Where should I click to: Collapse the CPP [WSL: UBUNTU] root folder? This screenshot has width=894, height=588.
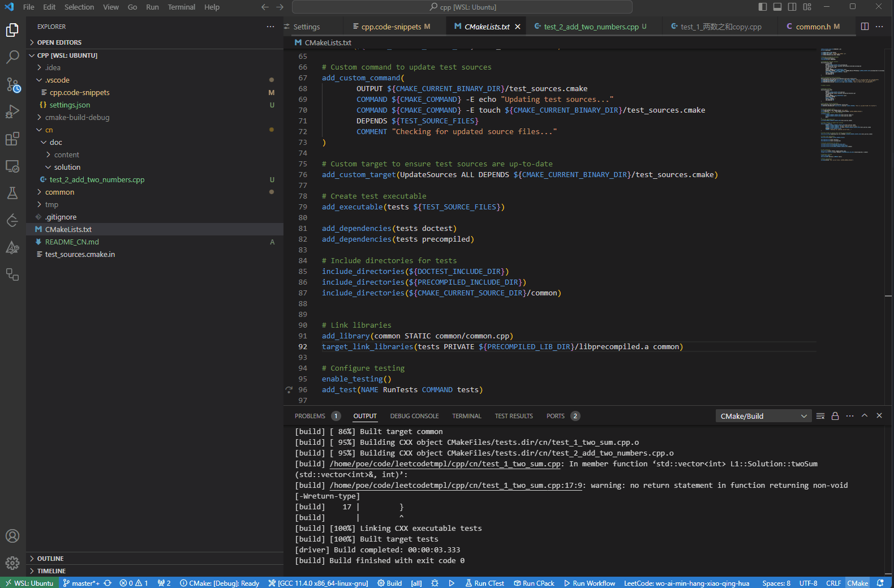coord(154,55)
